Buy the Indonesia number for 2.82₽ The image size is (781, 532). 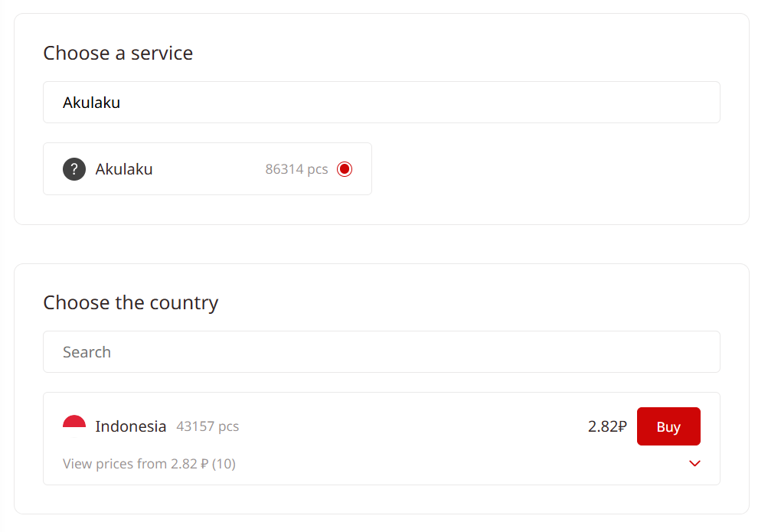[x=668, y=426]
